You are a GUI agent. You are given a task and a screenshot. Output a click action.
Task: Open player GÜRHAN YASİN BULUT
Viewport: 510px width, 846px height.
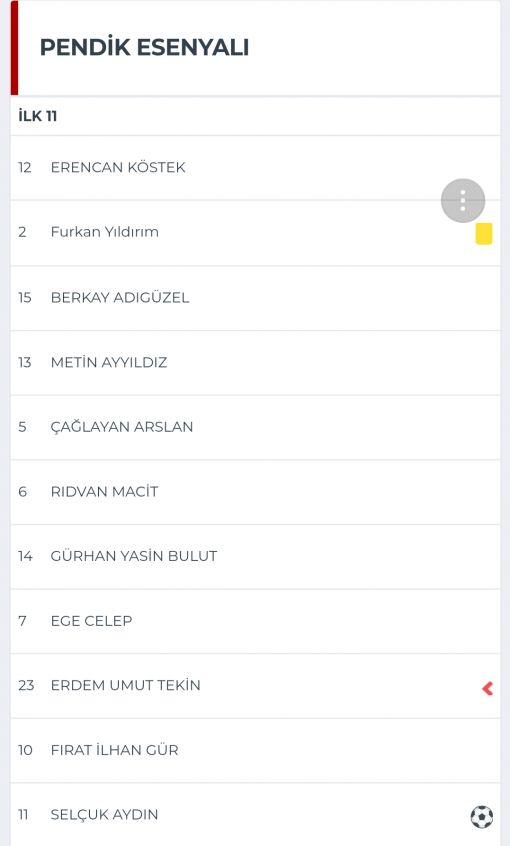tap(255, 556)
